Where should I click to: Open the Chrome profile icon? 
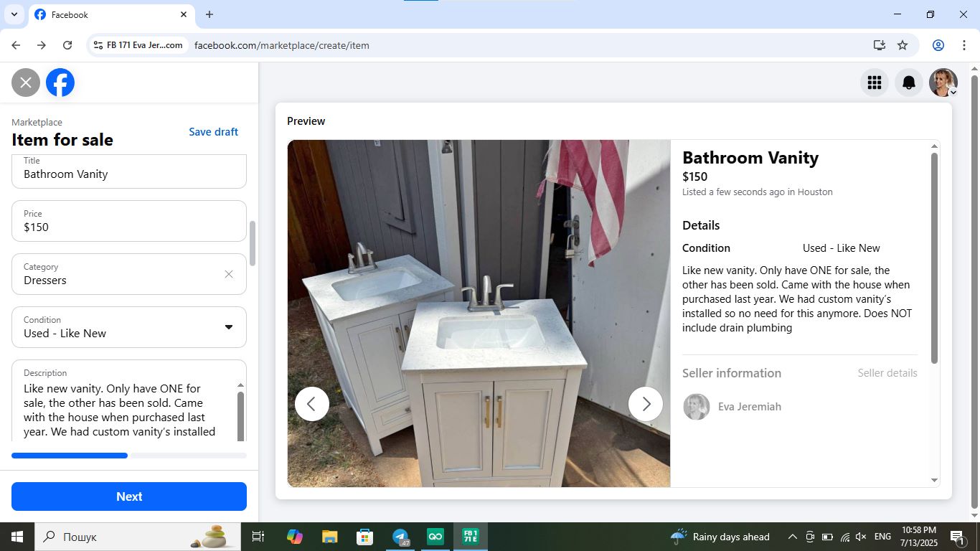(x=938, y=45)
